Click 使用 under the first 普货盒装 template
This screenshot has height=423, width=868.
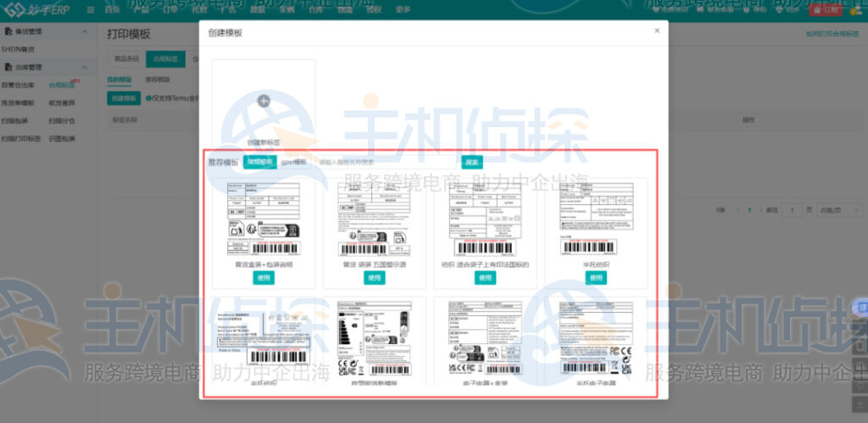264,278
